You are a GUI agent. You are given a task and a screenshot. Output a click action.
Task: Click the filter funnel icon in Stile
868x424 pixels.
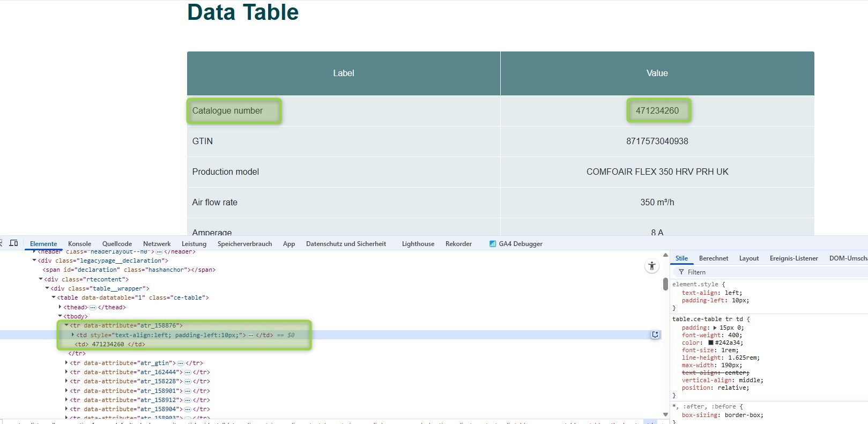pos(681,272)
